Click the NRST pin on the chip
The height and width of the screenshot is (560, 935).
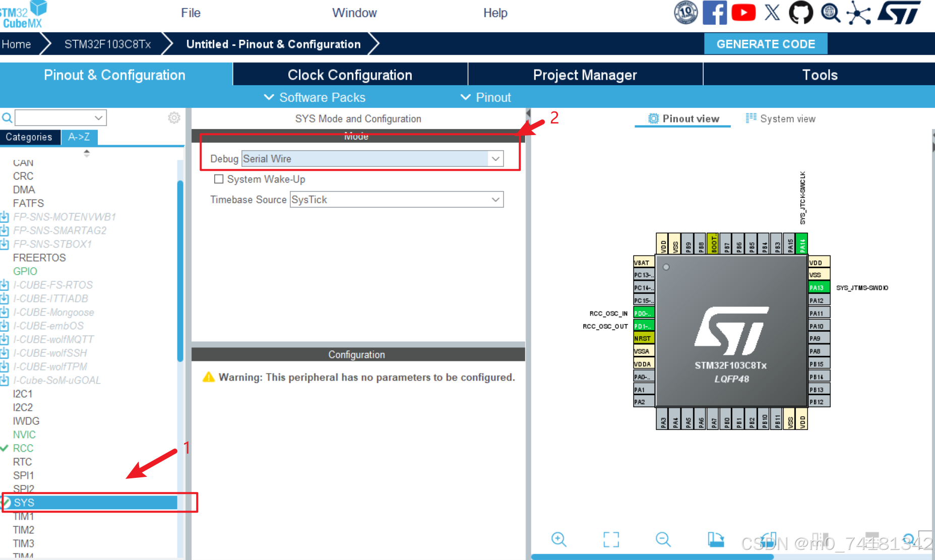644,338
